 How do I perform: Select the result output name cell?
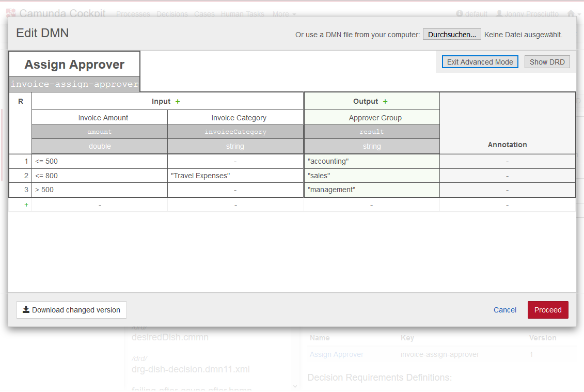(372, 132)
